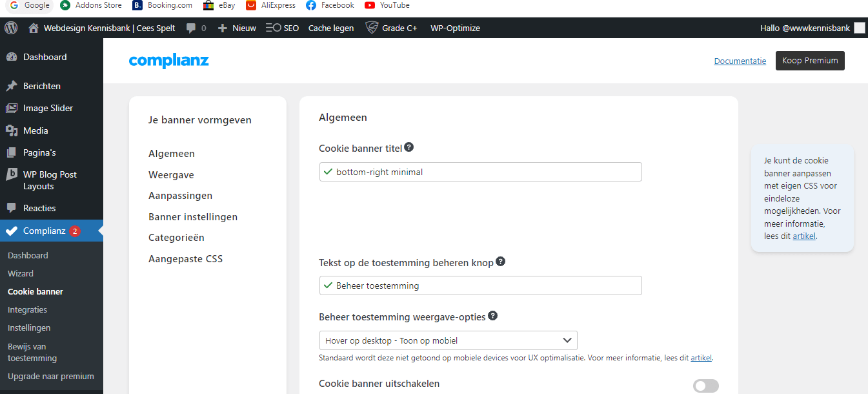Click the plus icon for Nieuw
The height and width of the screenshot is (394, 868).
pos(223,28)
